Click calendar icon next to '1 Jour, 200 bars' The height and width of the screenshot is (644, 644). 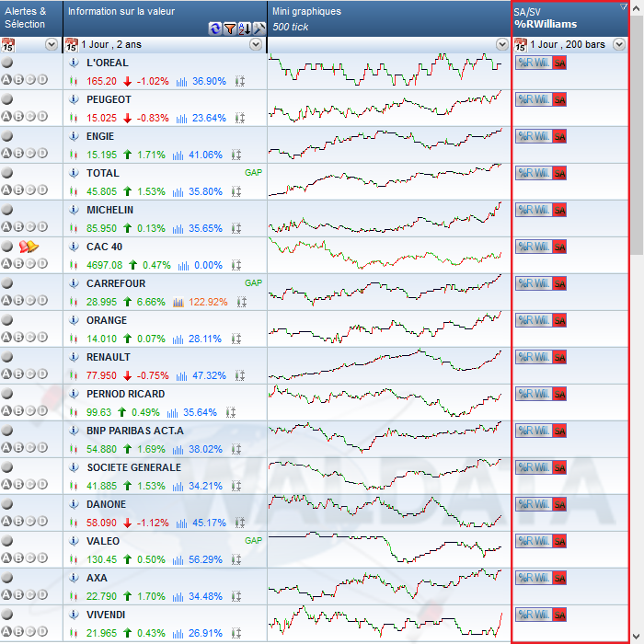(521, 45)
